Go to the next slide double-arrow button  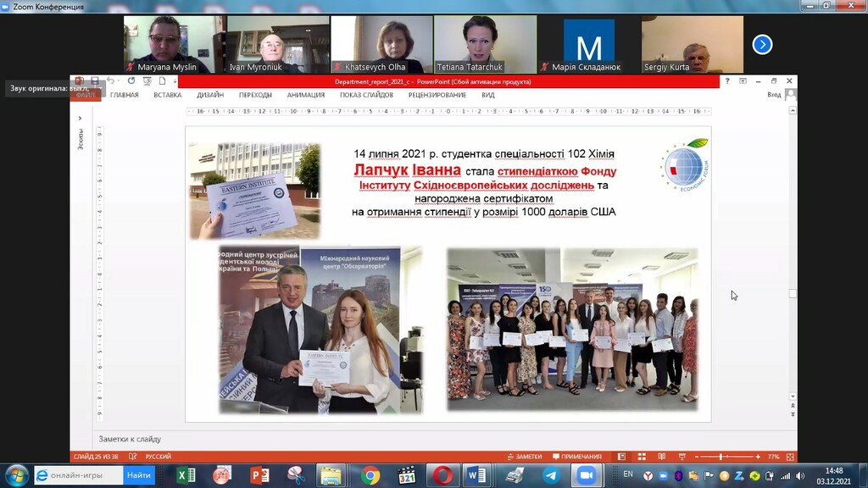coord(793,413)
